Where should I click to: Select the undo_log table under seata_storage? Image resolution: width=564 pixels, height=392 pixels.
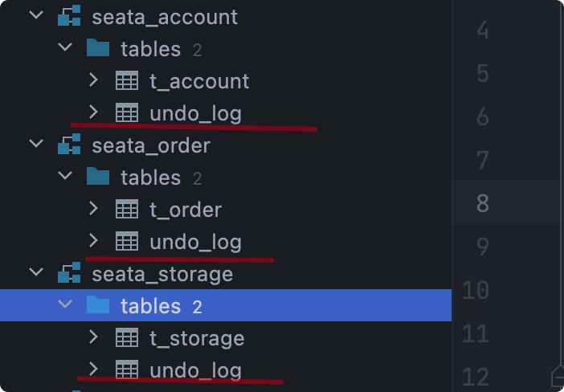pyautogui.click(x=195, y=370)
